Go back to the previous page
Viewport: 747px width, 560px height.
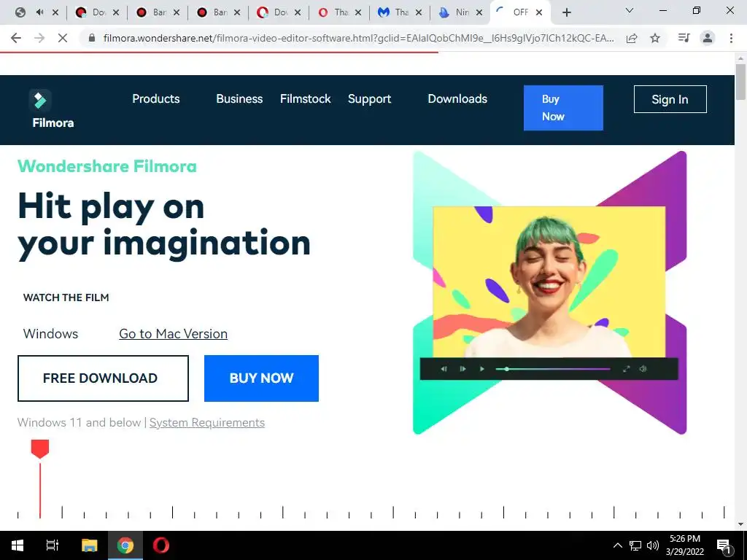coord(16,38)
